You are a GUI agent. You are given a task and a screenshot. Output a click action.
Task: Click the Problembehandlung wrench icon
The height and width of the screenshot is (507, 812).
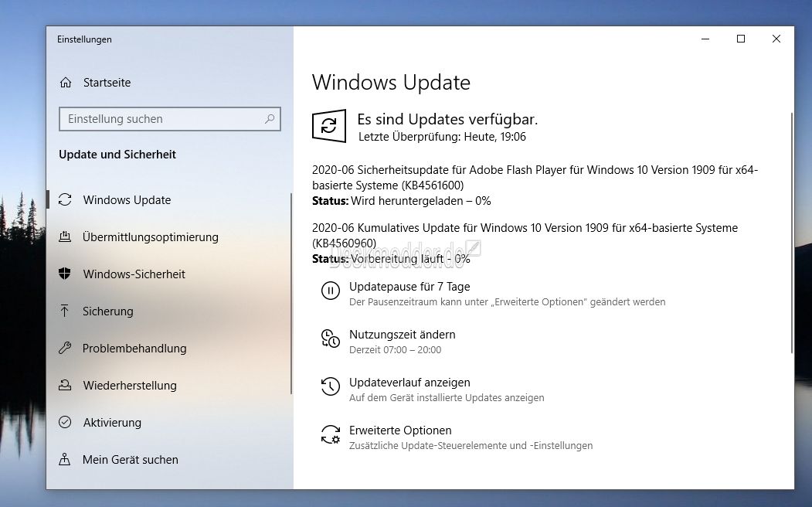(x=65, y=348)
